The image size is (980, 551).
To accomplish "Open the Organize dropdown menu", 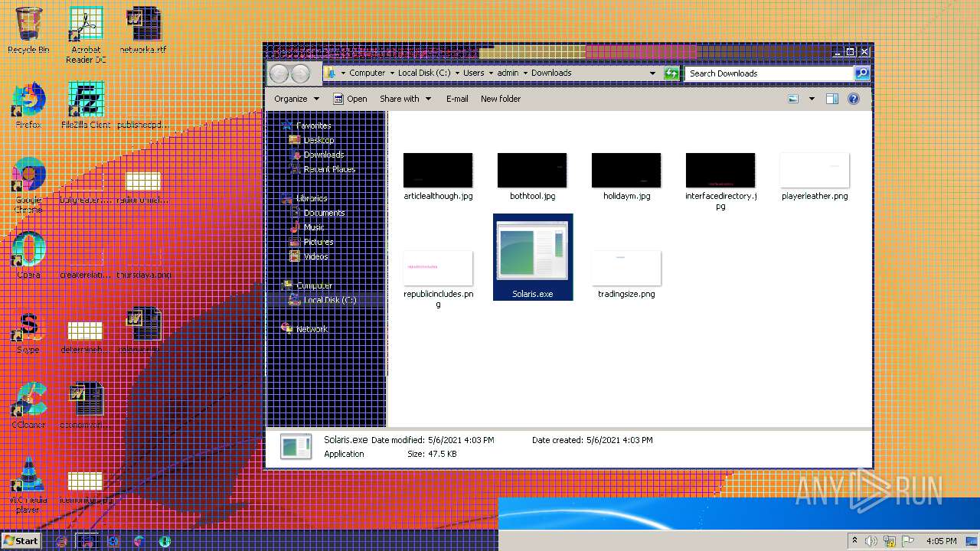I will coord(296,99).
